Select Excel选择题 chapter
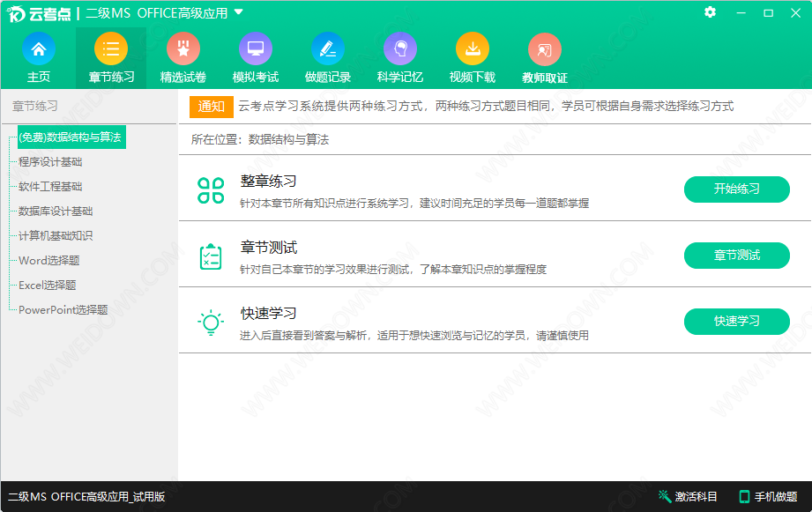The image size is (812, 512). tap(47, 286)
